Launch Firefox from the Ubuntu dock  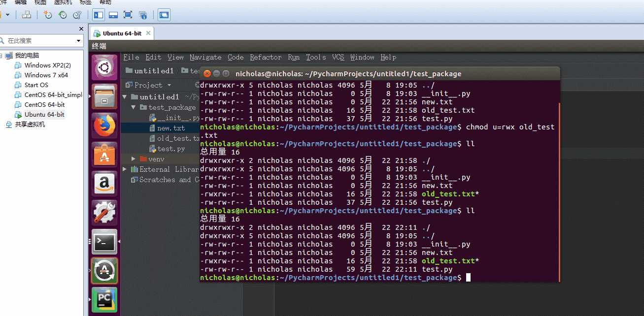tap(104, 125)
